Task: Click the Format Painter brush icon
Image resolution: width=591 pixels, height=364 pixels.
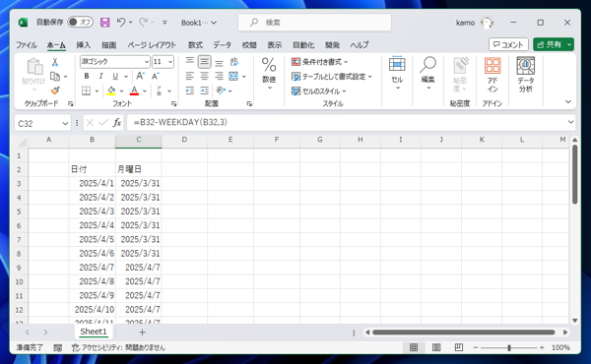Action: point(55,91)
